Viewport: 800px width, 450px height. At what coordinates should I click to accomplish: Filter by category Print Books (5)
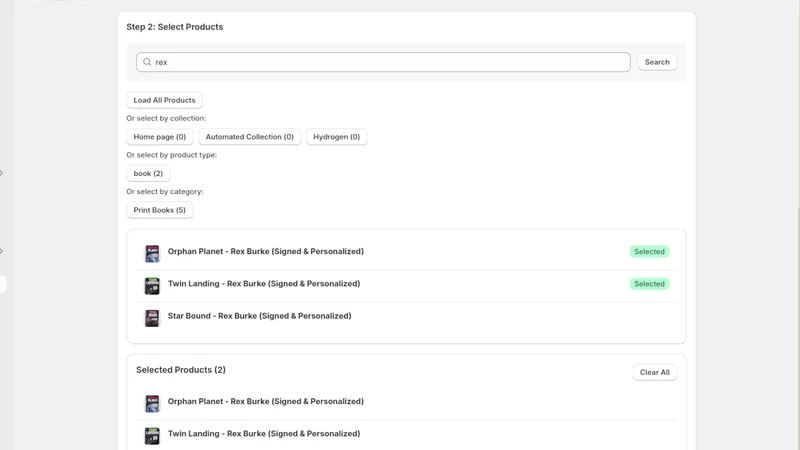coord(160,210)
